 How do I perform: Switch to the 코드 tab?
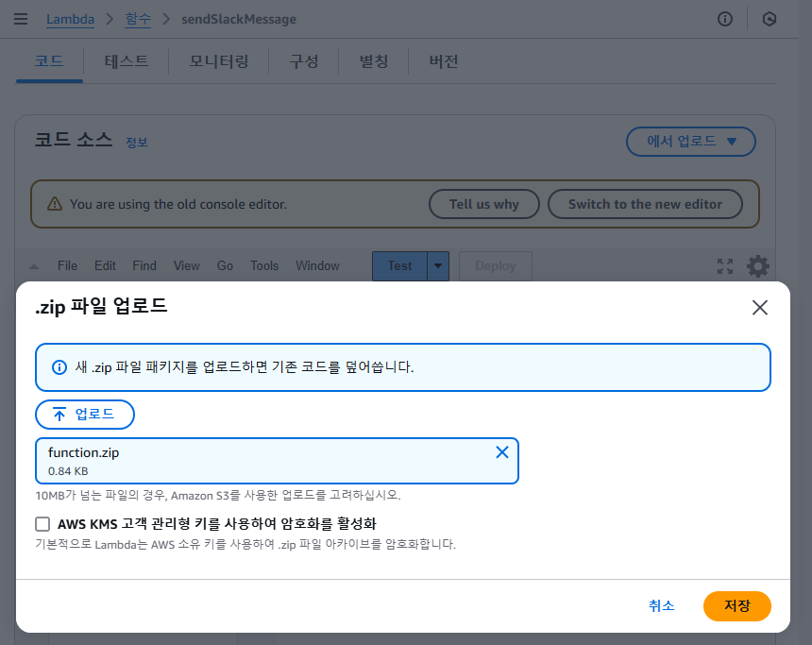point(49,61)
